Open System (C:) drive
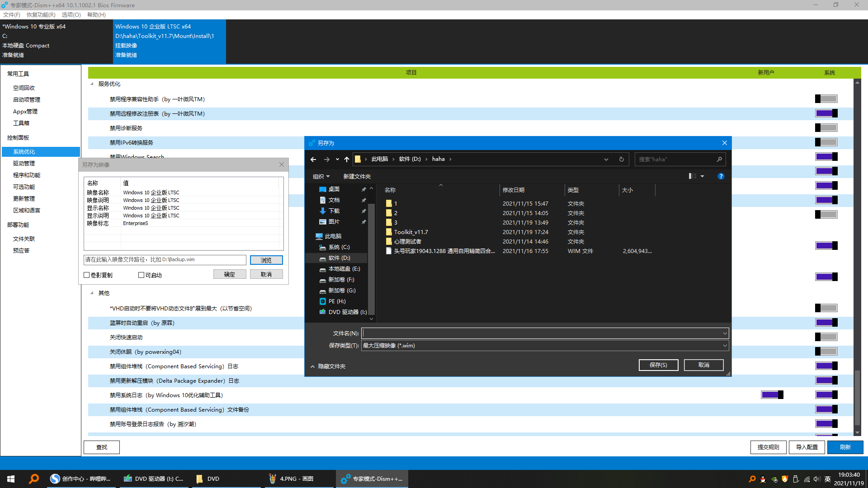 339,247
